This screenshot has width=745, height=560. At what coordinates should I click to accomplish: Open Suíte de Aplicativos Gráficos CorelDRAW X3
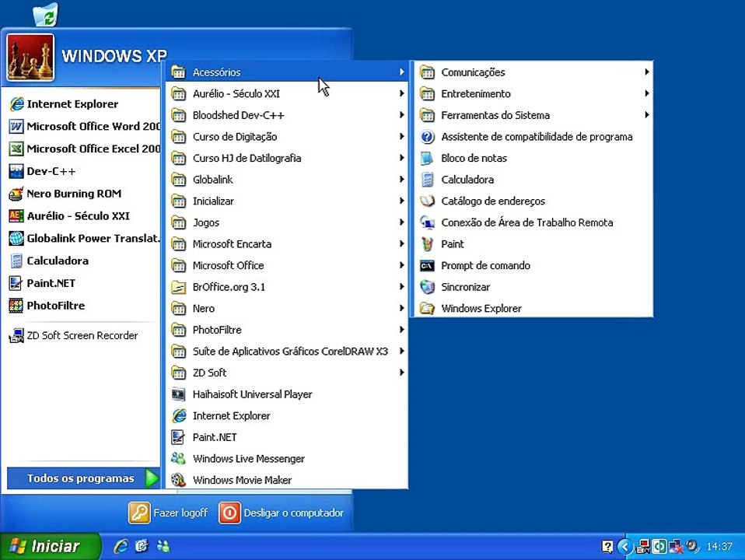coord(286,352)
